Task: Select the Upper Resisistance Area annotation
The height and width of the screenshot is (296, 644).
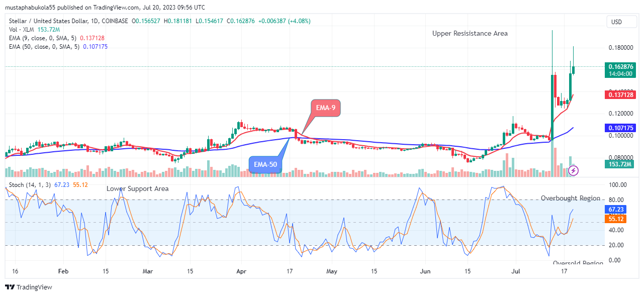Action: (470, 33)
